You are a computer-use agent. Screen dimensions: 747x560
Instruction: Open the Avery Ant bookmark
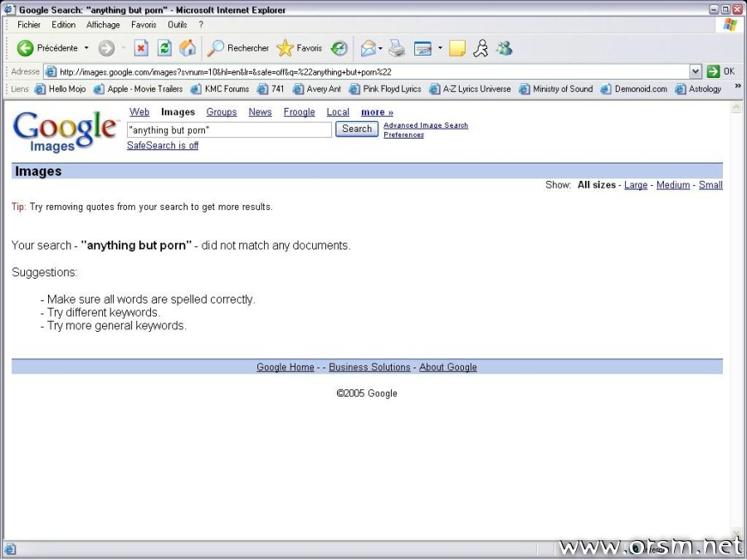click(x=317, y=89)
